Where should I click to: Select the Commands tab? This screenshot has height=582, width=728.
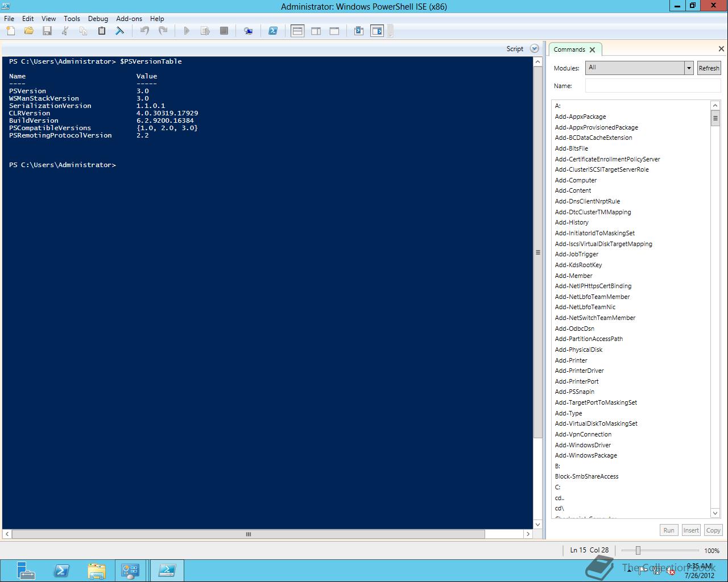tap(569, 49)
